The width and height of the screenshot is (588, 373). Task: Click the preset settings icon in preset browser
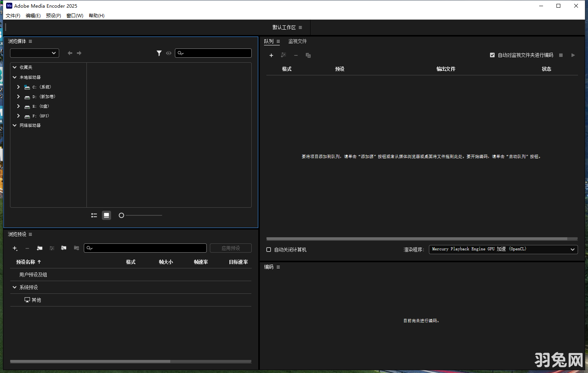point(51,248)
